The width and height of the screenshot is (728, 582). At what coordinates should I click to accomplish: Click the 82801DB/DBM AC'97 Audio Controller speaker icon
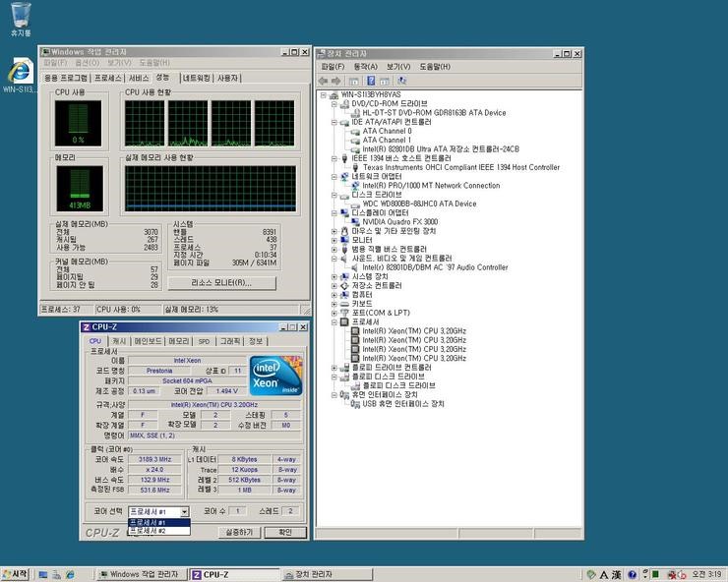pos(356,267)
